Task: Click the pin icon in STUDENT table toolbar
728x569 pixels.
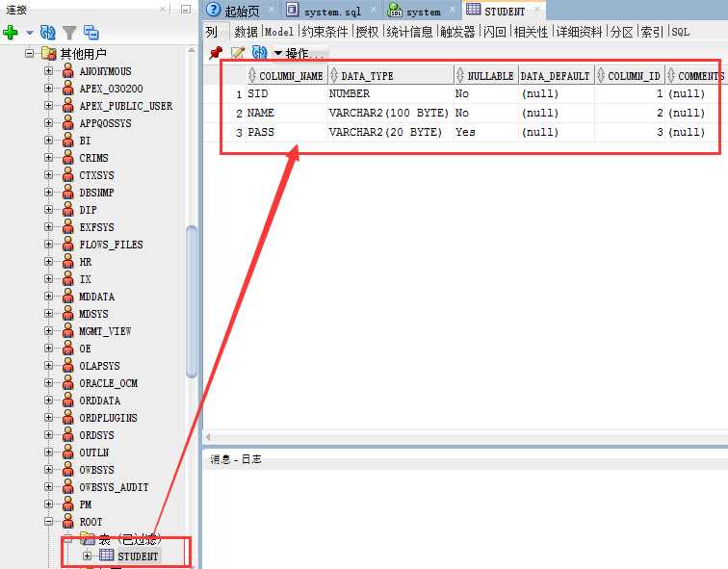Action: click(x=216, y=53)
